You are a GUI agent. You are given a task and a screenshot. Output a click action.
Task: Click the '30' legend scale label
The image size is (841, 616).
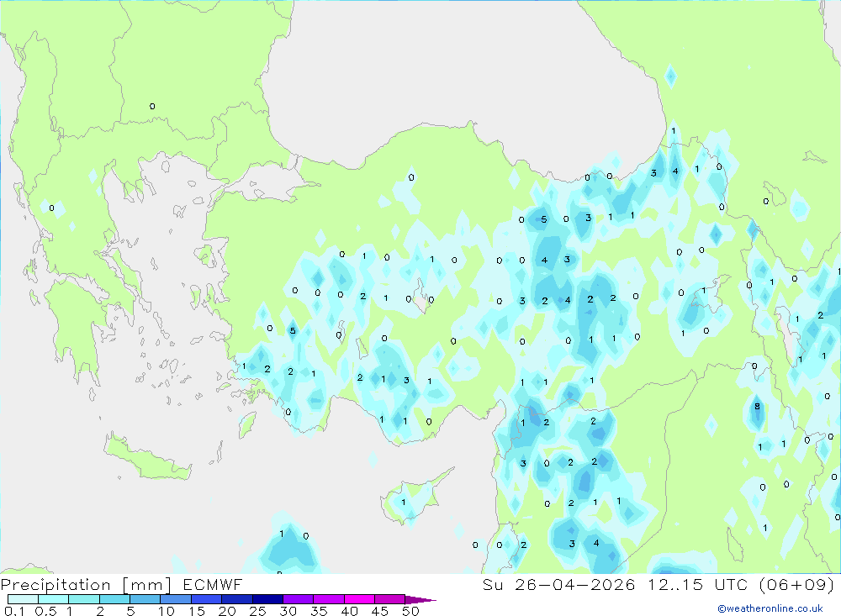point(288,611)
